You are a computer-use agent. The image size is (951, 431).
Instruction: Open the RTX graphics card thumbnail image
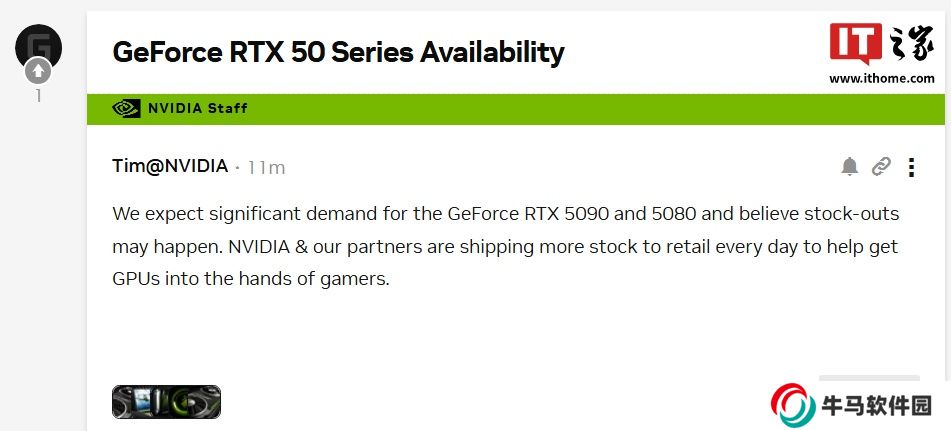(x=166, y=402)
